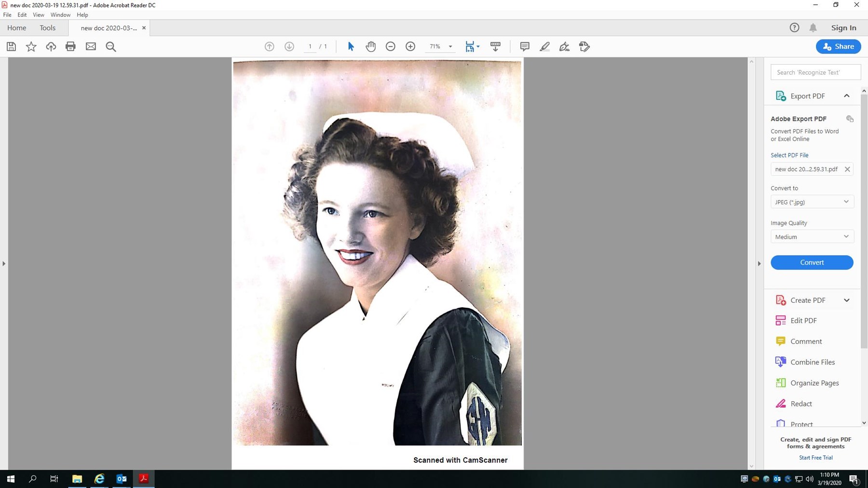Add a sticky note comment
This screenshot has height=488, width=868.
click(525, 47)
